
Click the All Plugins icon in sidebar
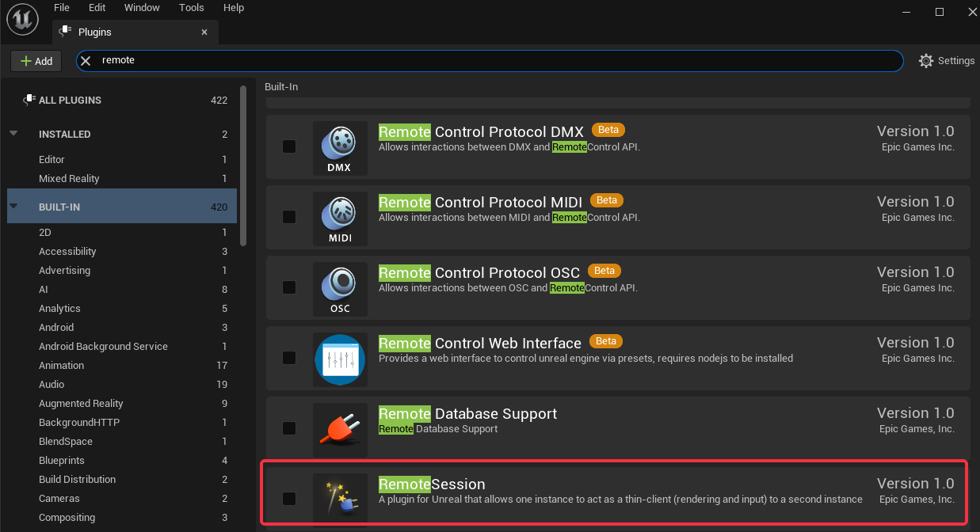[29, 100]
